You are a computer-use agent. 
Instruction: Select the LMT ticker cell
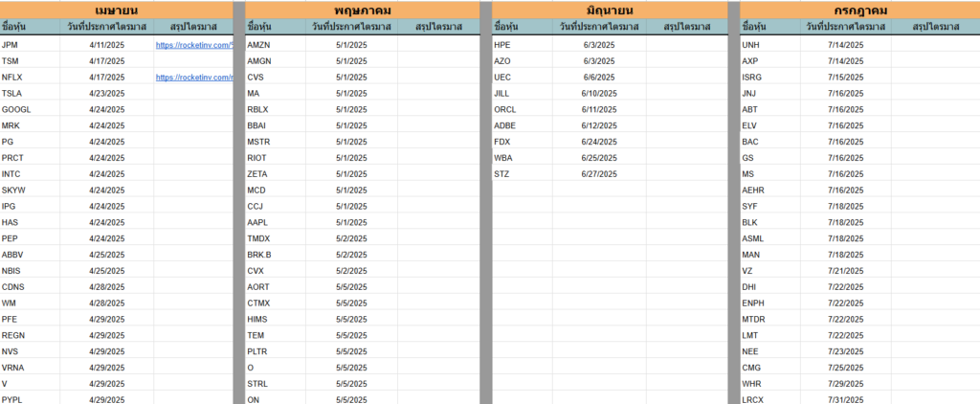coord(770,335)
